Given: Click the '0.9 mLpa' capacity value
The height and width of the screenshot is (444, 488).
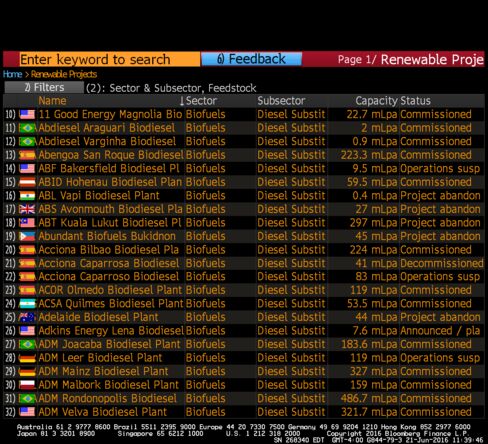Looking at the screenshot, I should [x=375, y=142].
